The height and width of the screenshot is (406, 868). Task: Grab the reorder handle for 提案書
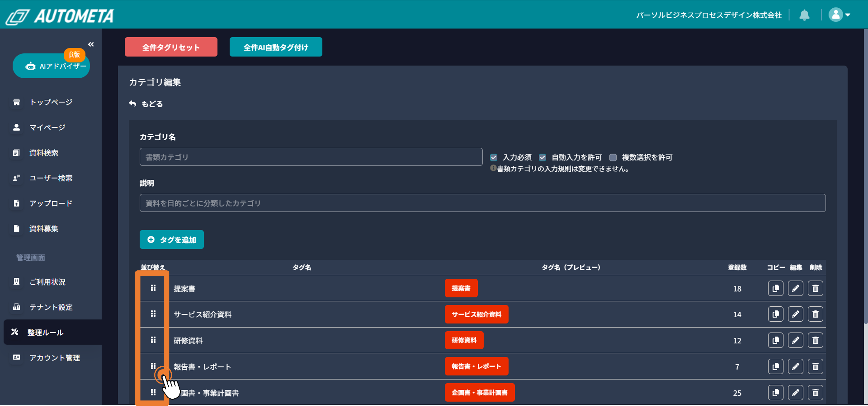(153, 288)
